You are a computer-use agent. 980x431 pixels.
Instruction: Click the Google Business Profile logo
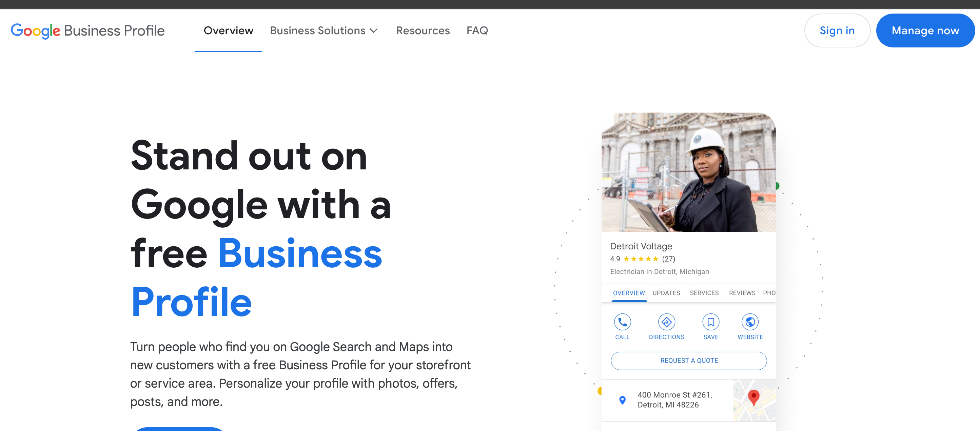[87, 30]
